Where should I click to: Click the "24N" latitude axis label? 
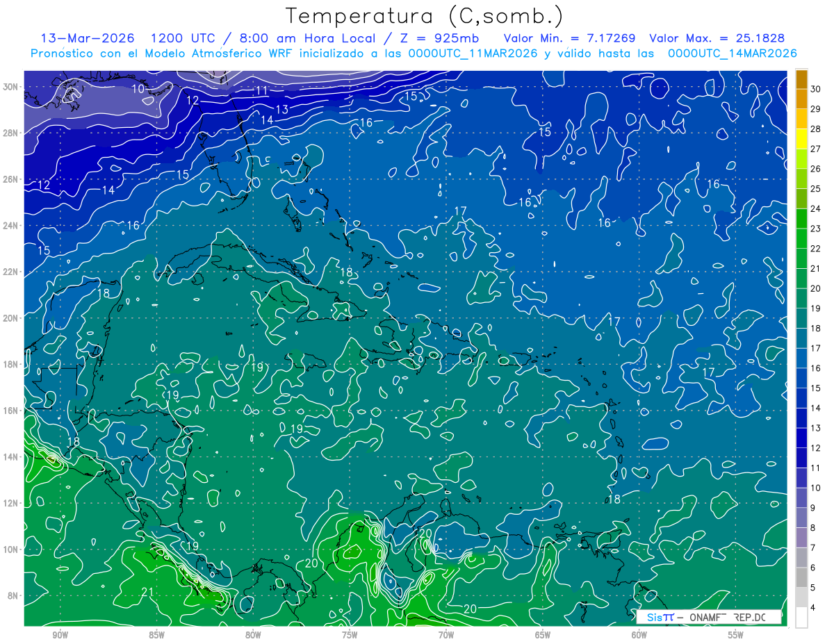pyautogui.click(x=10, y=226)
